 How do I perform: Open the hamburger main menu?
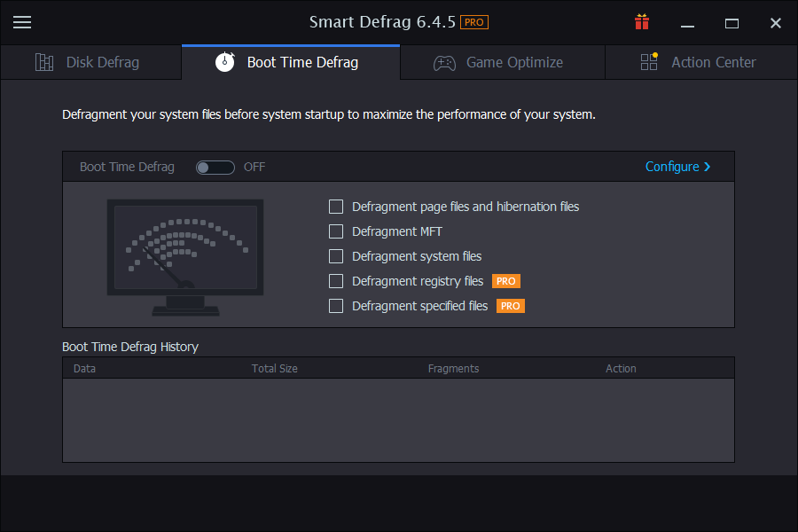coord(22,22)
